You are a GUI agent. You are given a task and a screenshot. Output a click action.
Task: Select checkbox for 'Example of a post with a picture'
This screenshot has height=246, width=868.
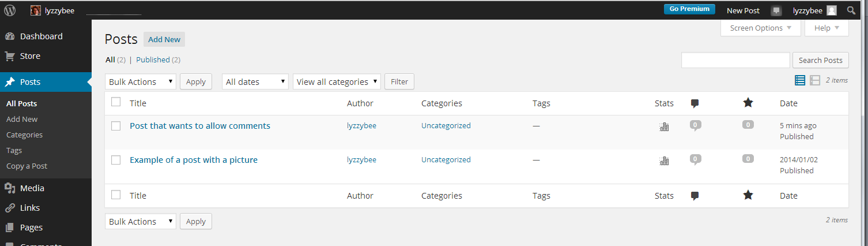pos(116,160)
